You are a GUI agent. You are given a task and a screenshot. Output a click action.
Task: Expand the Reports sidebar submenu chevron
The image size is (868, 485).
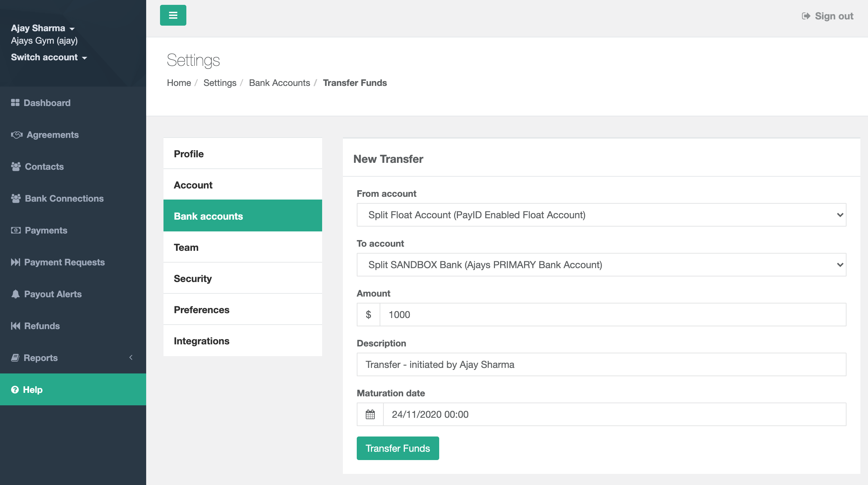[131, 358]
